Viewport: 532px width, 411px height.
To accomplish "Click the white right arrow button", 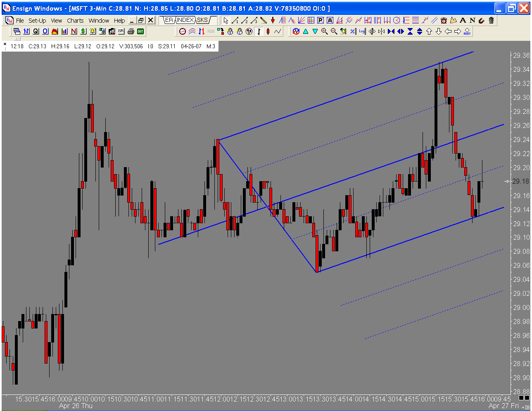I will point(458,31).
